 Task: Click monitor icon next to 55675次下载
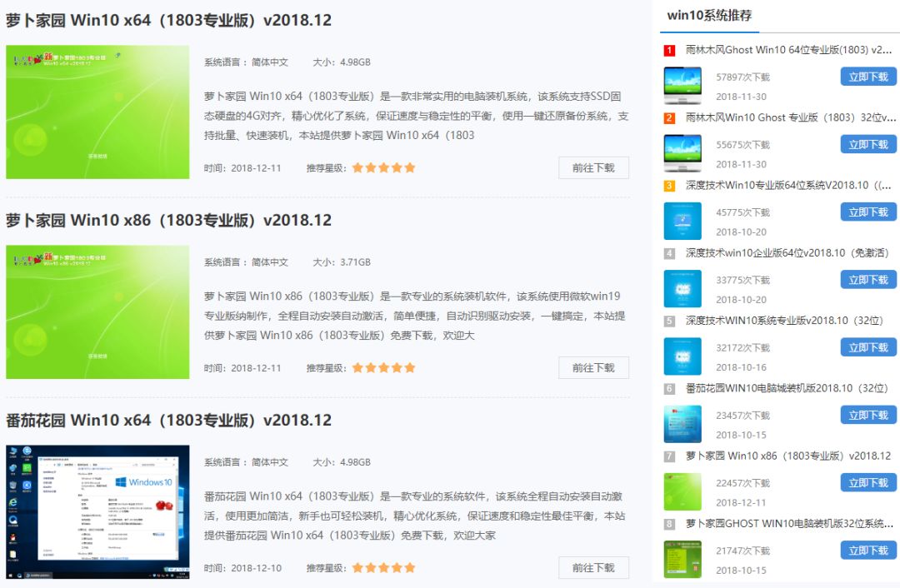[682, 153]
